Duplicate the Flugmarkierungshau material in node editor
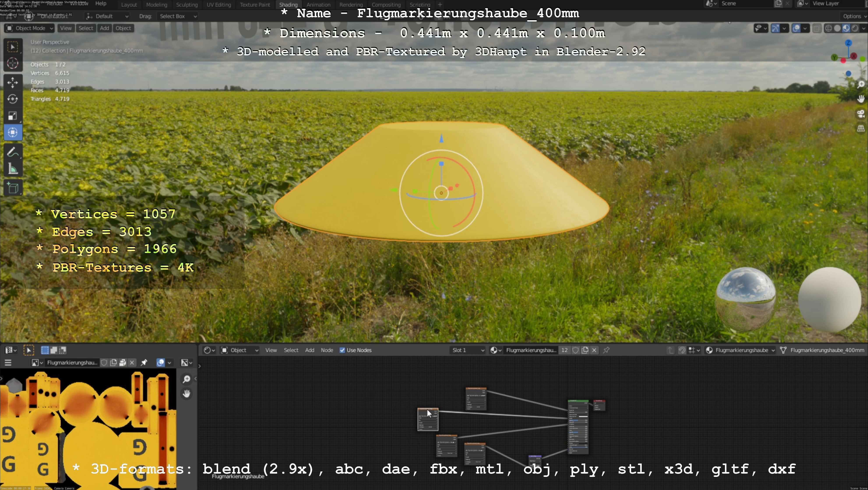Image resolution: width=868 pixels, height=490 pixels. 585,350
